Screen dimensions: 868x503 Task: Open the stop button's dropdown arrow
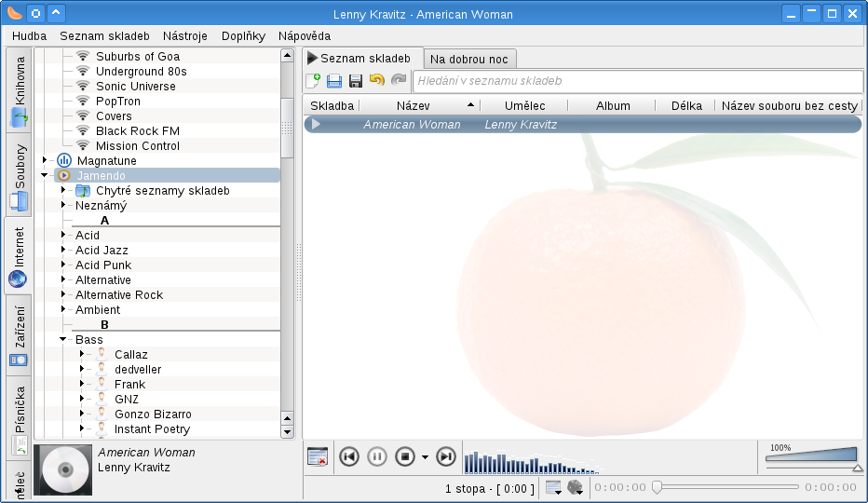click(x=425, y=457)
